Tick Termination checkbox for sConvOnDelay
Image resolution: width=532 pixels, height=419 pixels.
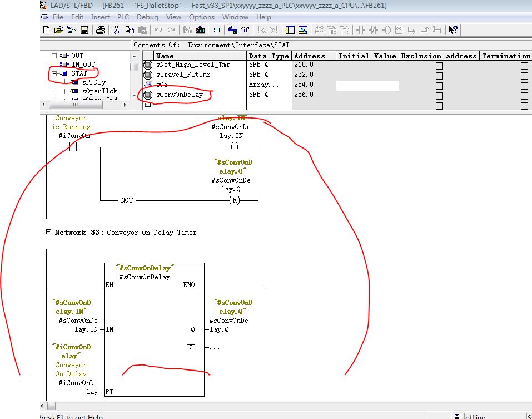[525, 96]
